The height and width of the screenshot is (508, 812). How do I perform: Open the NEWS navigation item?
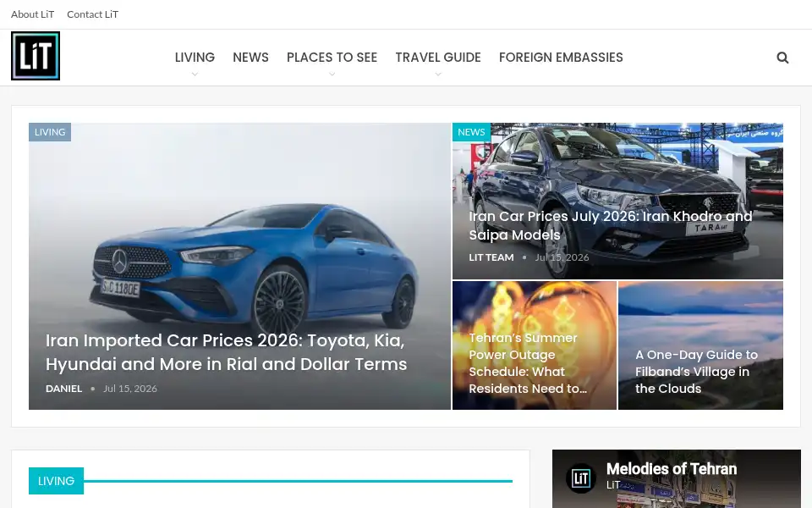pyautogui.click(x=250, y=58)
